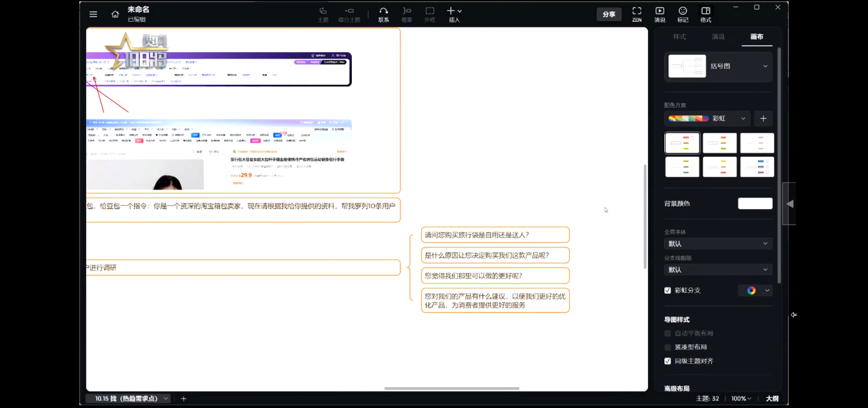Toggle the 格式 format panel

[x=706, y=14]
